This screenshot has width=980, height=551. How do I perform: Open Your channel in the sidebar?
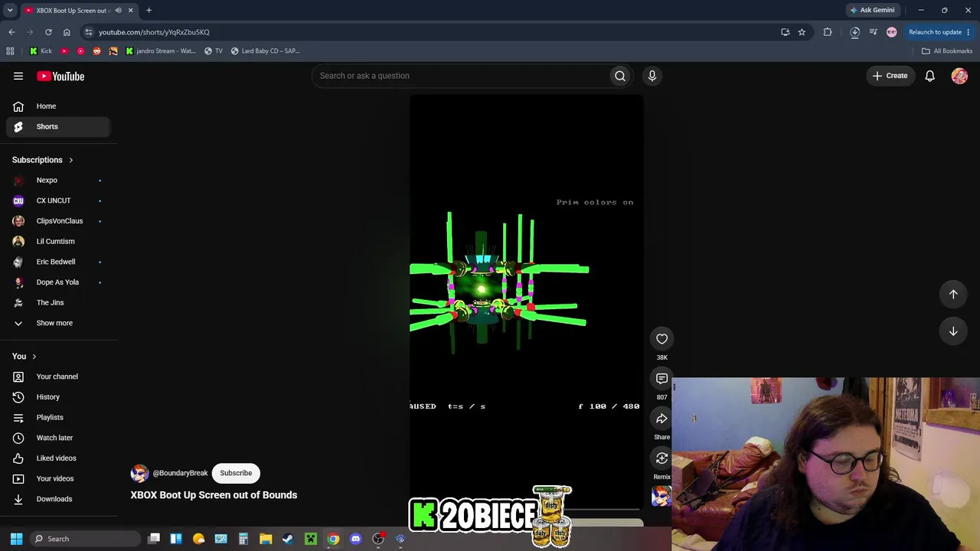tap(58, 377)
